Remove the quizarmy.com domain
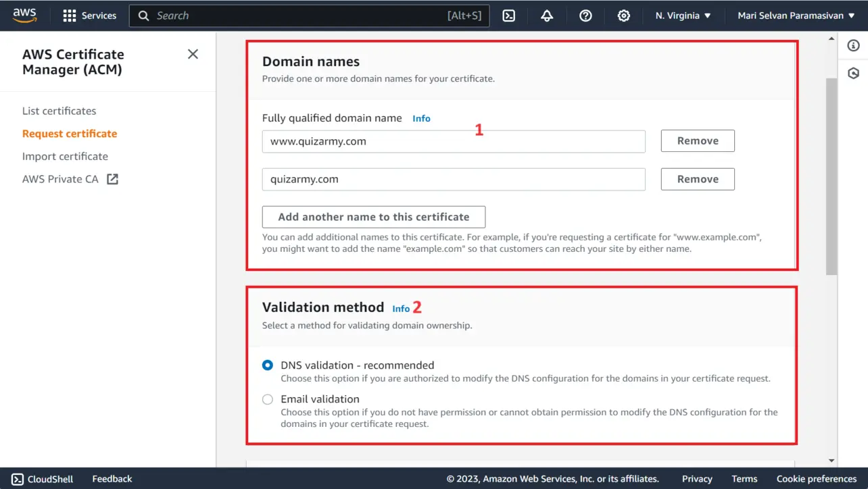Screen dimensions: 868x489 [x=698, y=179]
